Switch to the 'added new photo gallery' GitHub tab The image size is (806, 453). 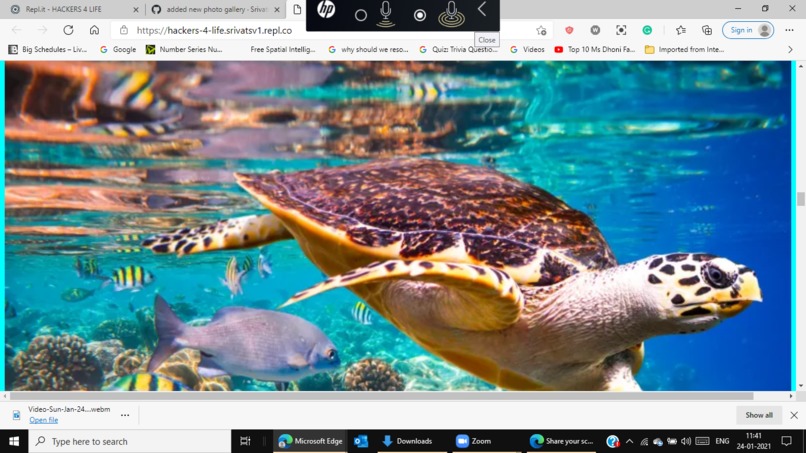(x=216, y=9)
